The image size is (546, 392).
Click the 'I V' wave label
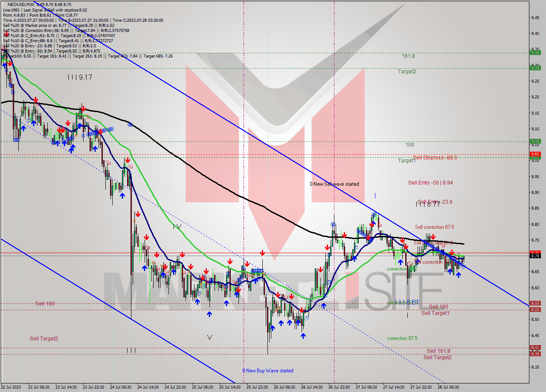[177, 227]
